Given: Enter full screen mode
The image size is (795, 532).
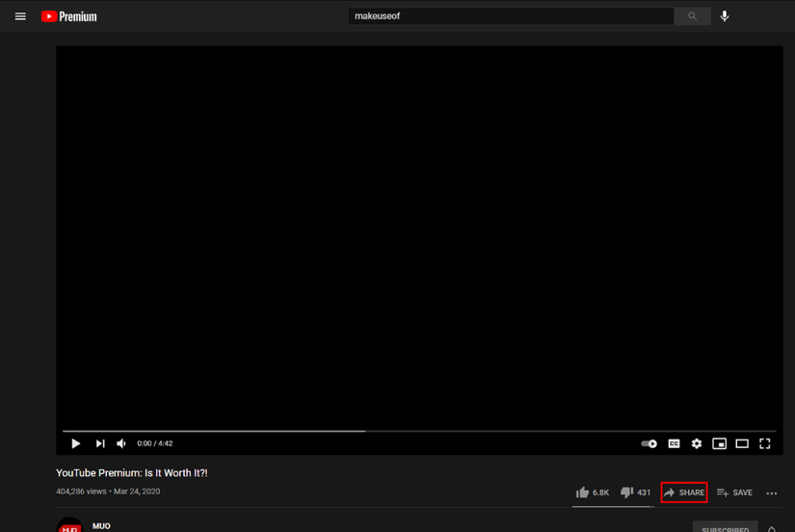Looking at the screenshot, I should tap(765, 443).
